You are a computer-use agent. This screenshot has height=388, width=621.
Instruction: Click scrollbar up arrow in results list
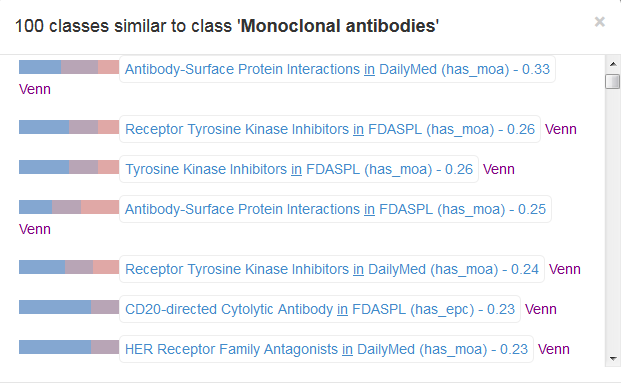pyautogui.click(x=613, y=64)
